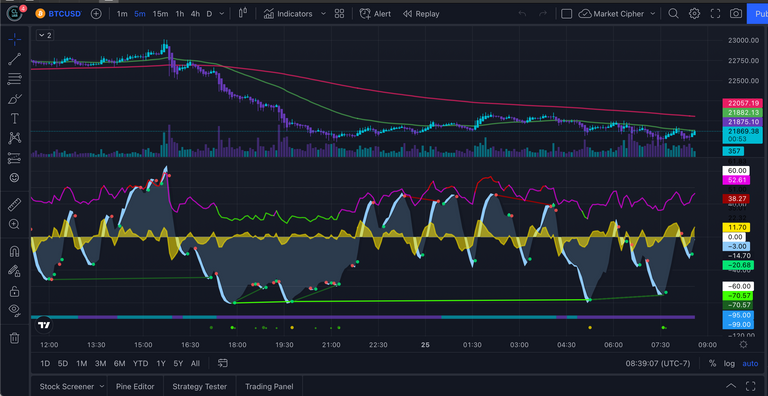Toggle magnet mode snapping
768x396 pixels.
(x=15, y=252)
